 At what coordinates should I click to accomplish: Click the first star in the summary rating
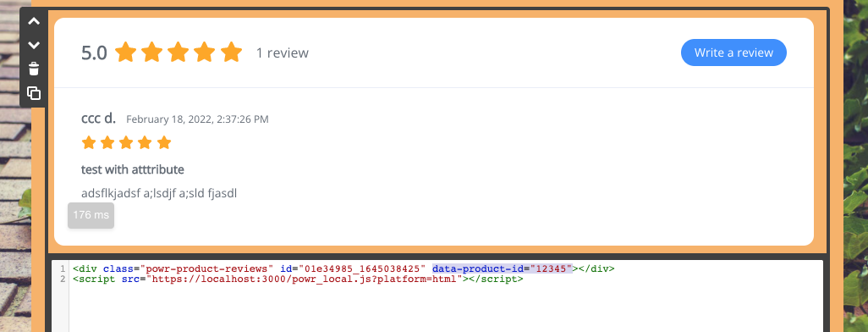click(126, 53)
